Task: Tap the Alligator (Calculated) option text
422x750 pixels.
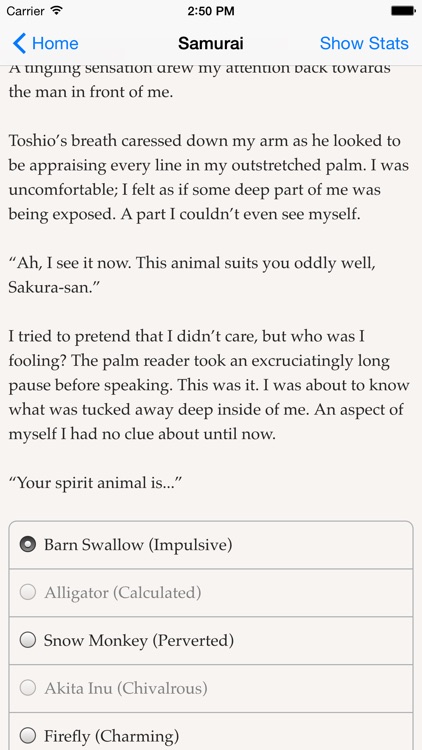Action: pos(122,593)
